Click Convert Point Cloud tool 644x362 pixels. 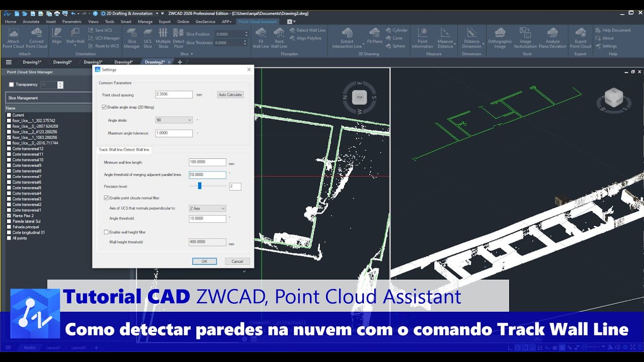coord(36,38)
